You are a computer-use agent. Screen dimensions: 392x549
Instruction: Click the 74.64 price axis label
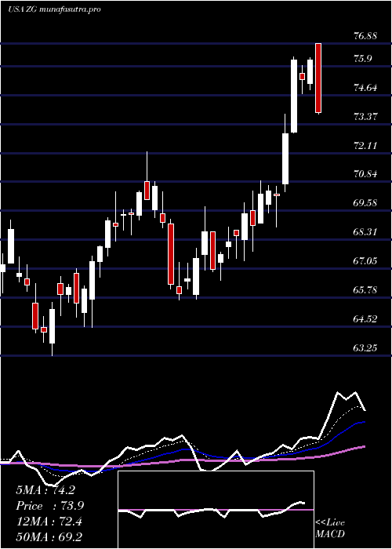click(x=366, y=87)
